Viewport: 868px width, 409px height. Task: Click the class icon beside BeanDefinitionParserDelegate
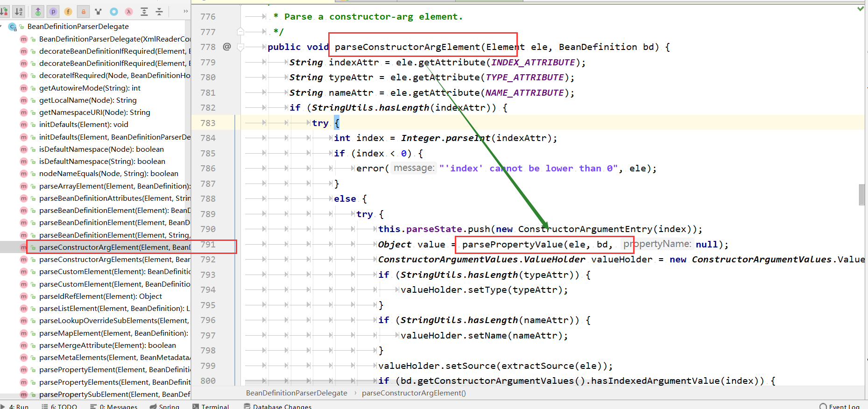point(13,27)
